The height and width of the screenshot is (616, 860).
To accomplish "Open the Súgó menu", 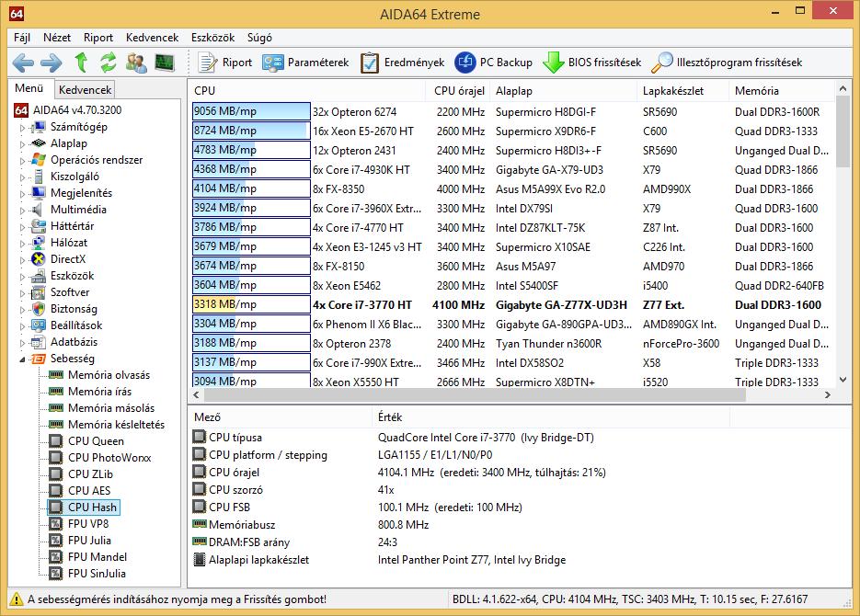I will coord(259,38).
